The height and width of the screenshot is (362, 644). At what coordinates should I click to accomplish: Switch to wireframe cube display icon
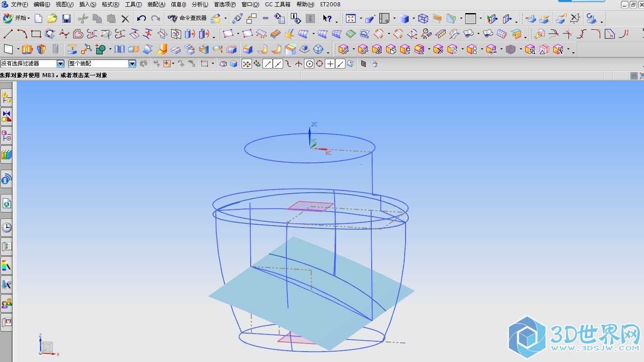(423, 19)
